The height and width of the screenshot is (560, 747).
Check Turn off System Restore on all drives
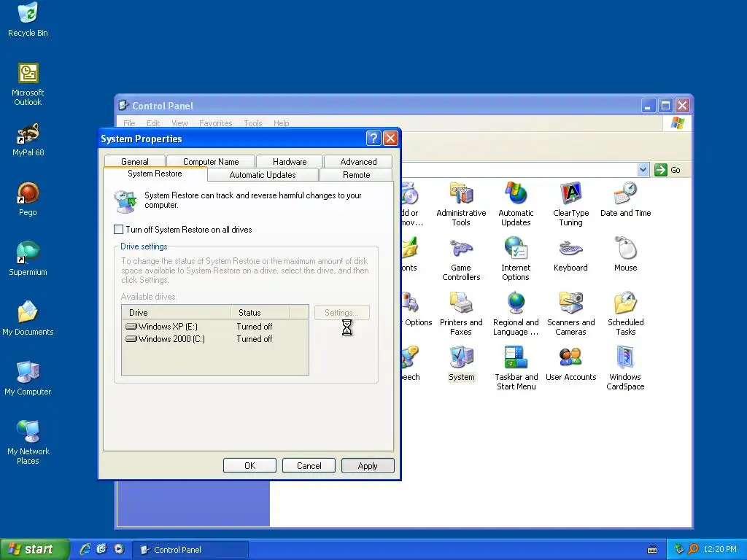(119, 230)
